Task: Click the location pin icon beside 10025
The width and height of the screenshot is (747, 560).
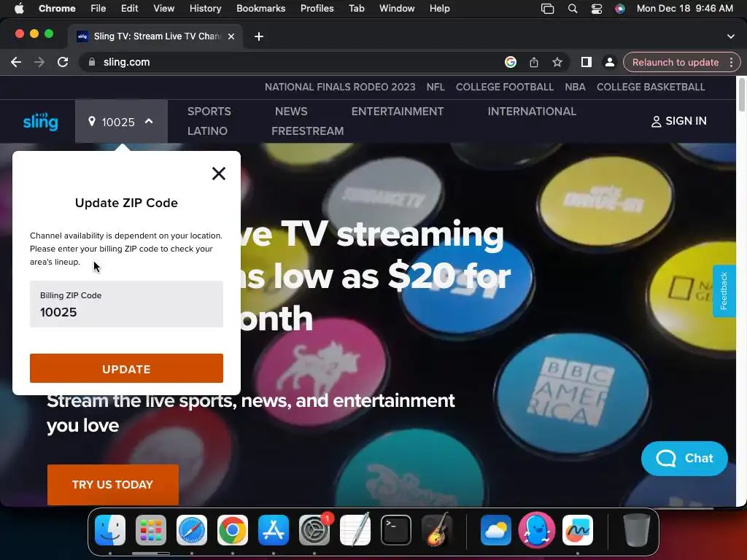Action: click(92, 122)
